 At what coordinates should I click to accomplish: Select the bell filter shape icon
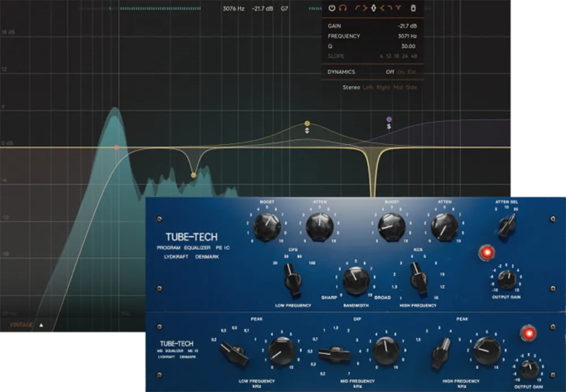click(x=374, y=8)
